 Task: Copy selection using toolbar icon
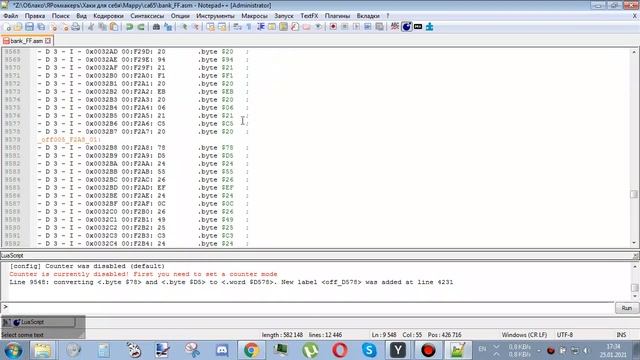point(102,27)
